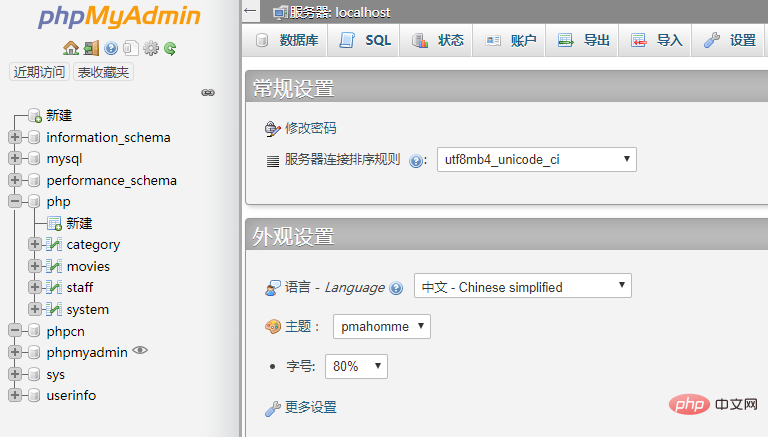Click the staff table browse icon
Screen dimensions: 768x437
click(x=54, y=287)
